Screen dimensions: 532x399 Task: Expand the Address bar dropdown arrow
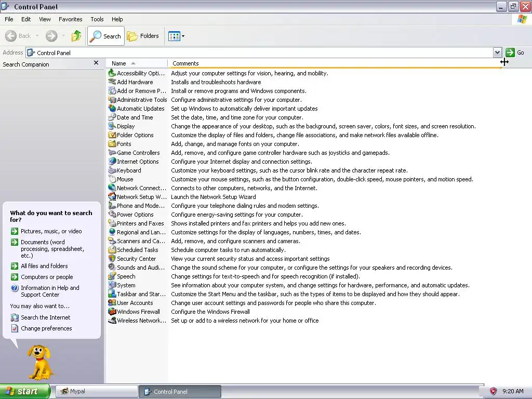(x=497, y=52)
